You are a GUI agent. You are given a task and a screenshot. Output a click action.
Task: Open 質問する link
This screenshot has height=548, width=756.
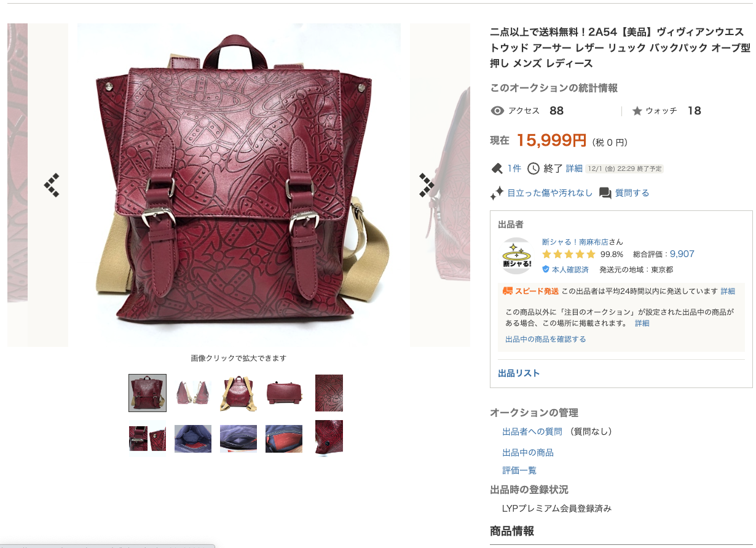tap(632, 193)
